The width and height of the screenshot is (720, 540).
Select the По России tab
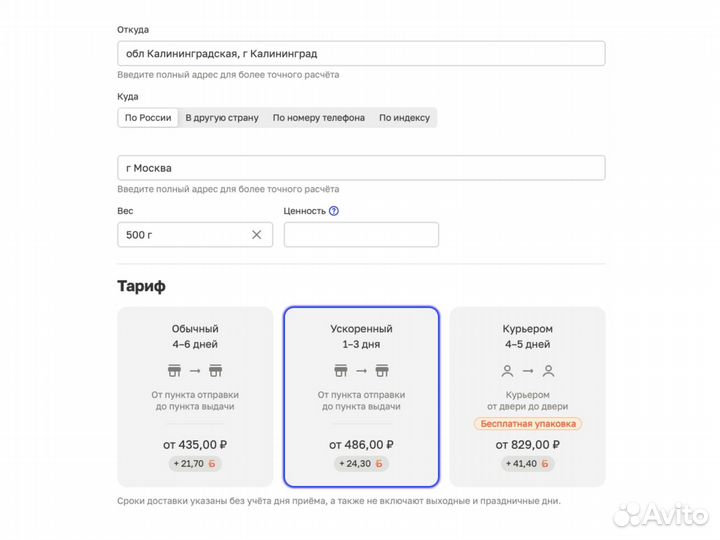(x=148, y=118)
